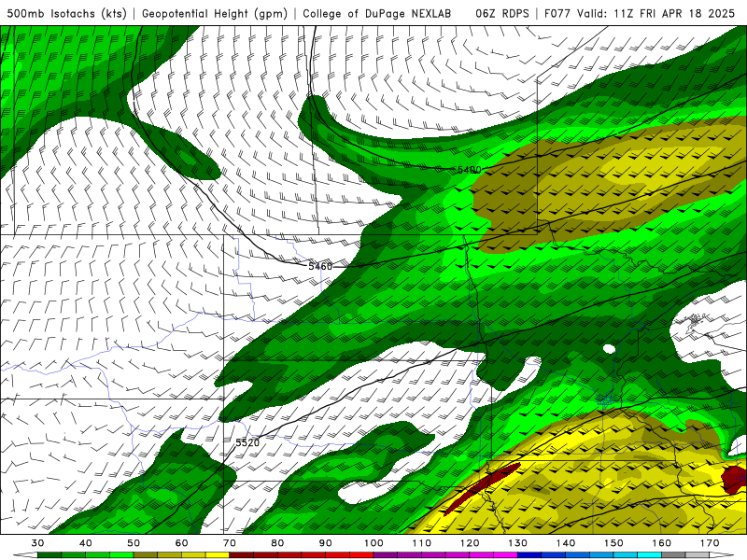Click the cyan swatch just before 160
Image resolution: width=747 pixels, height=560 pixels.
(x=650, y=555)
